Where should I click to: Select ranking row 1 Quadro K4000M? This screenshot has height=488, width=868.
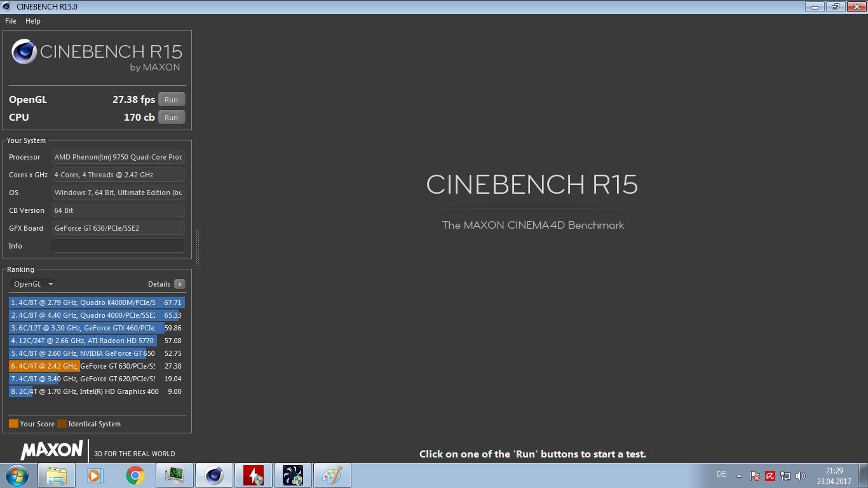pyautogui.click(x=97, y=302)
